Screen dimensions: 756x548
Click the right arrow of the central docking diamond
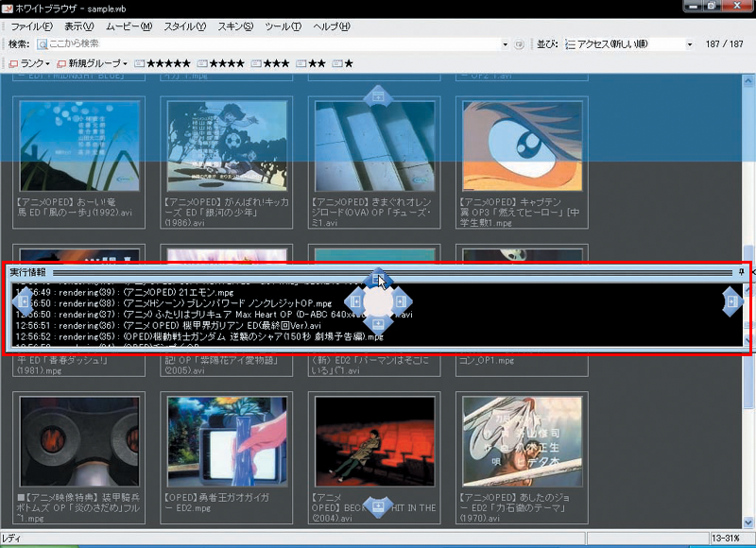(x=401, y=301)
